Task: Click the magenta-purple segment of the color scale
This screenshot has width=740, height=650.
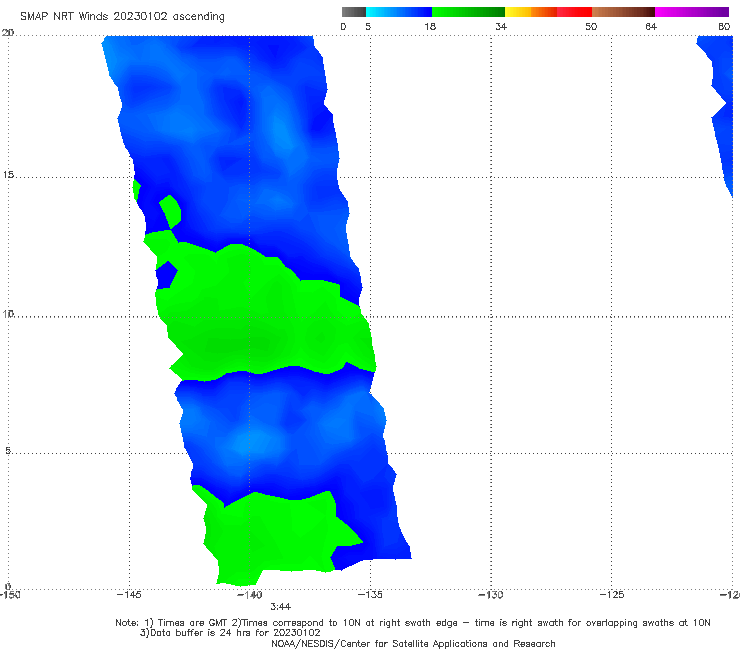Action: [x=692, y=12]
